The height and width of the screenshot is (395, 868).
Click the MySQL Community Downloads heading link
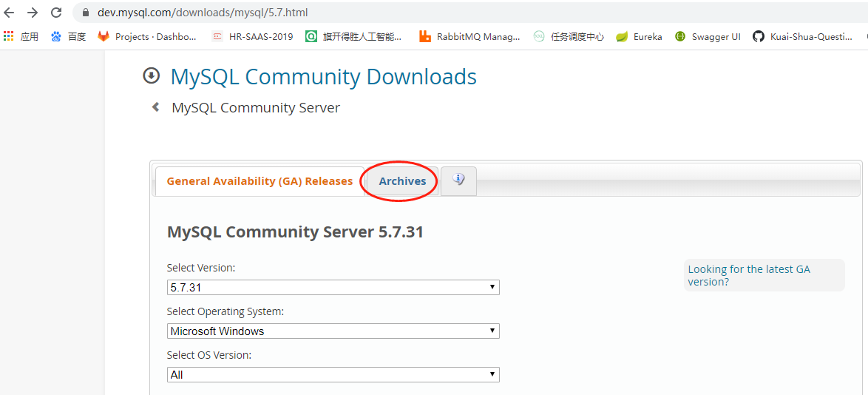click(x=323, y=77)
